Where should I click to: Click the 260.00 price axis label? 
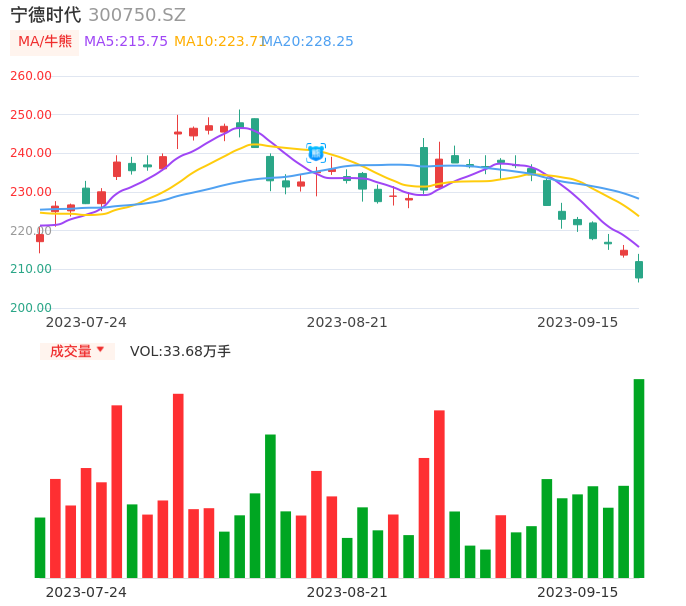click(31, 76)
